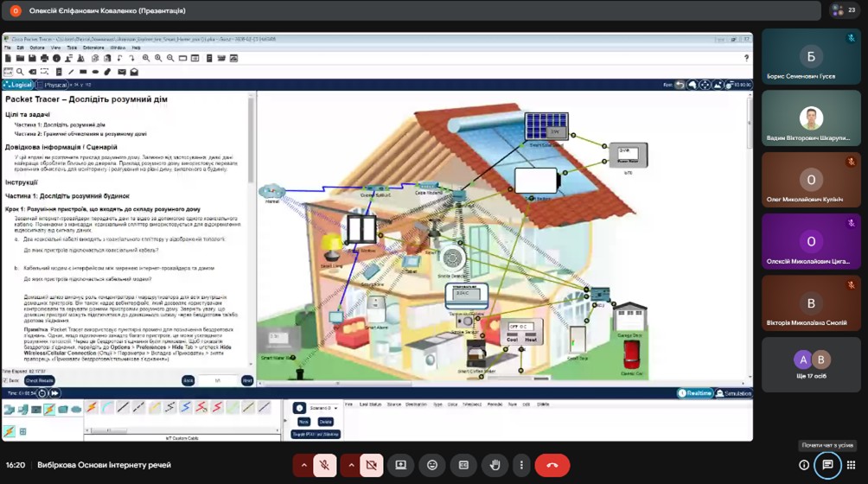Click the Set Tiled Background icon
Image resolution: width=868 pixels, height=484 pixels.
(x=718, y=85)
